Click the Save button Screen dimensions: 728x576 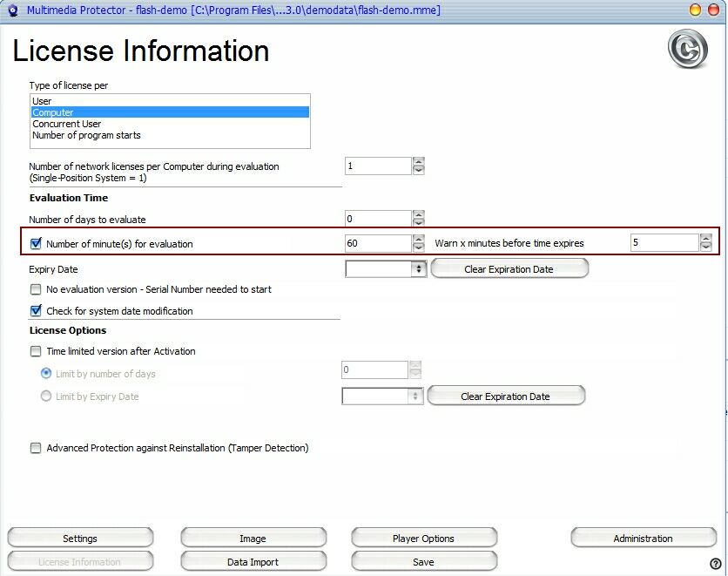point(423,562)
